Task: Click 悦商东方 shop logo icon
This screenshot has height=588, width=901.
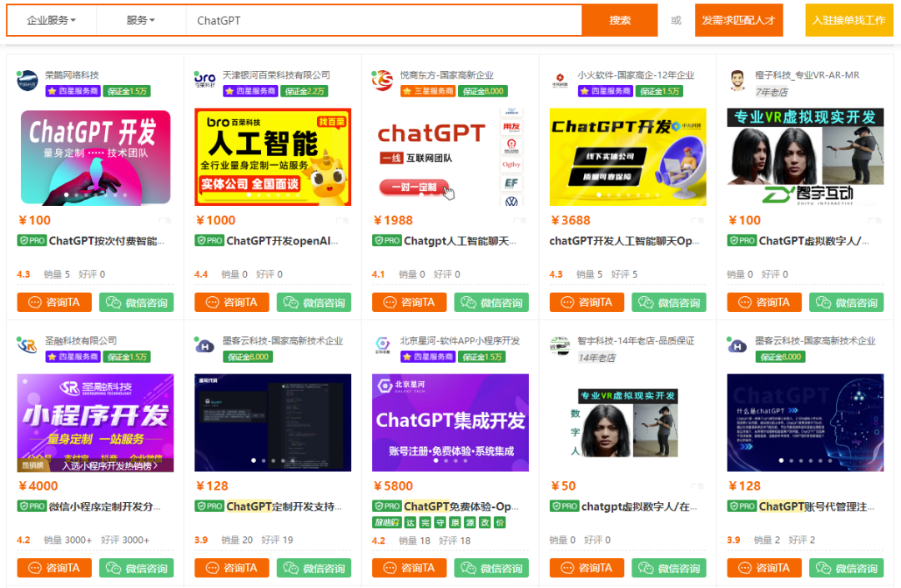Action: point(383,81)
